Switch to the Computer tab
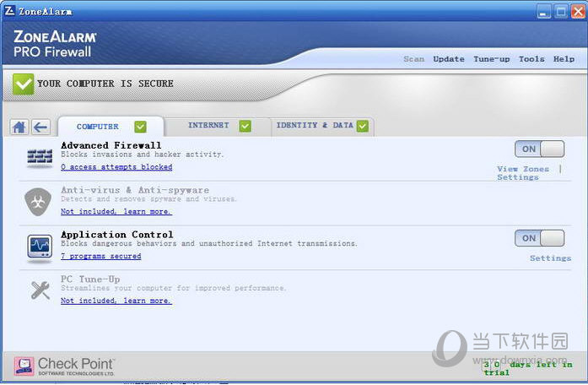The height and width of the screenshot is (385, 588). pyautogui.click(x=111, y=127)
